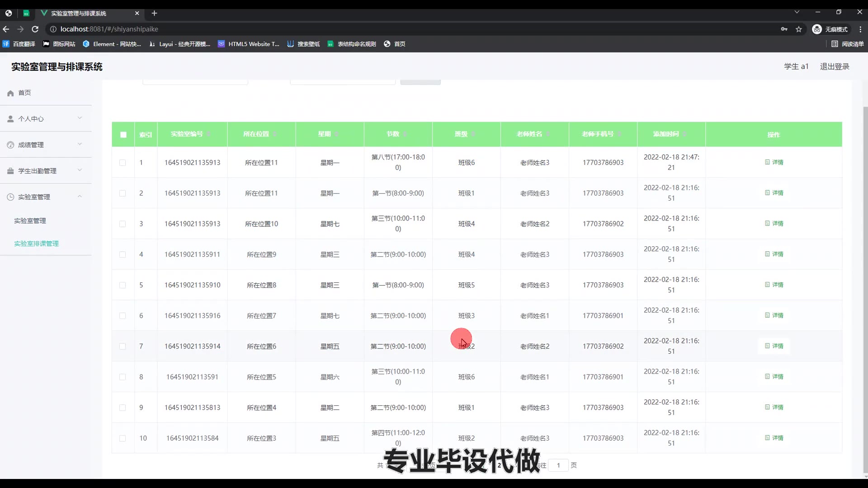This screenshot has width=868, height=488.
Task: Click the home icon beside 首页
Action: coord(10,93)
